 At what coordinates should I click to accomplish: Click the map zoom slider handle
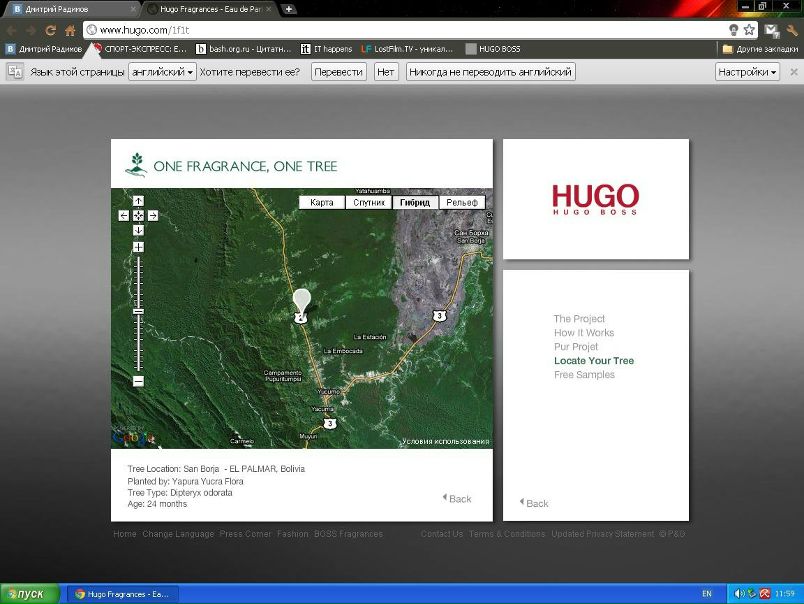pos(138,312)
